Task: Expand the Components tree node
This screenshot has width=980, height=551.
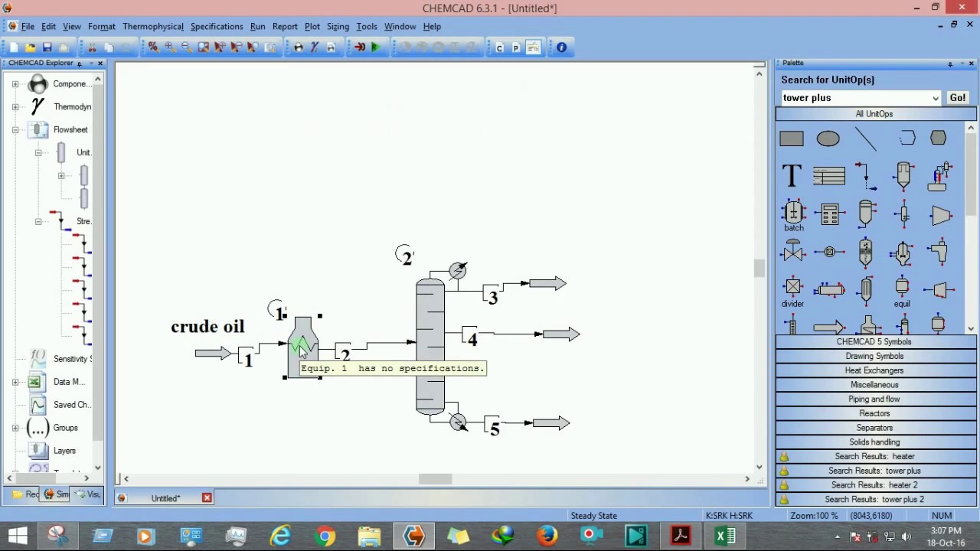Action: (15, 84)
